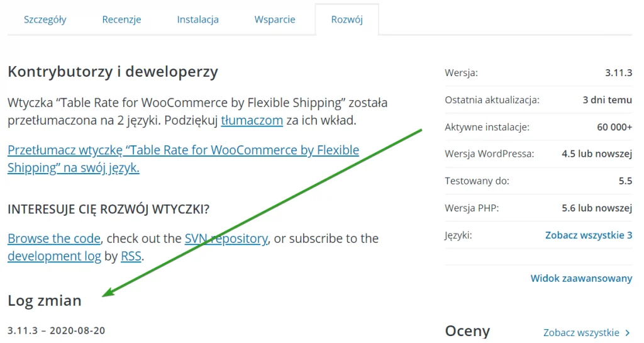
Task: Click the Aktywne instalacje value 60 000+
Action: (x=614, y=127)
